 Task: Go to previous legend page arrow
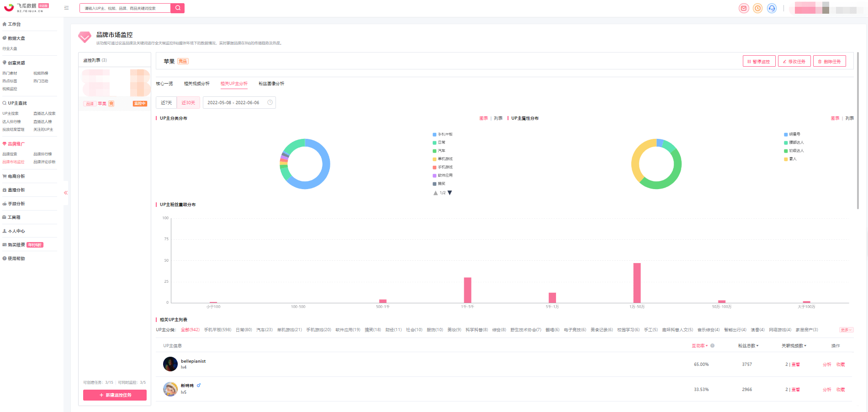[435, 193]
